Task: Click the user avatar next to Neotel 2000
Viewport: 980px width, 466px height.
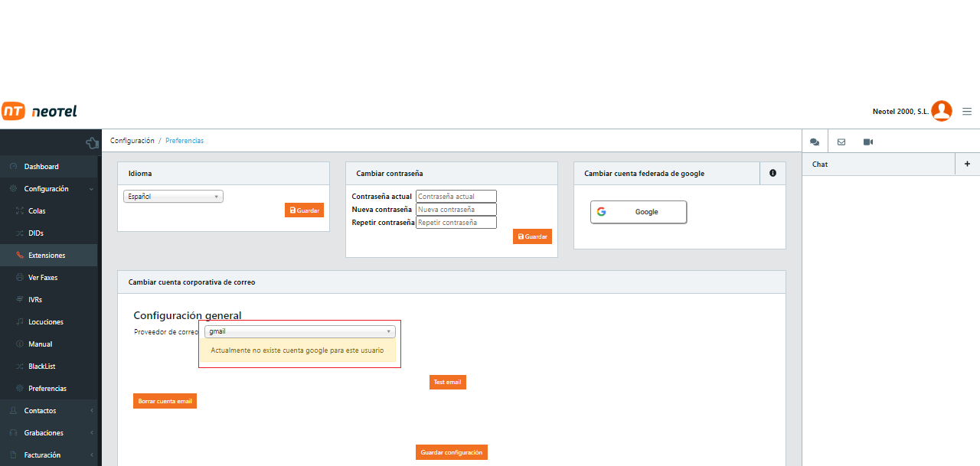Action: (941, 111)
